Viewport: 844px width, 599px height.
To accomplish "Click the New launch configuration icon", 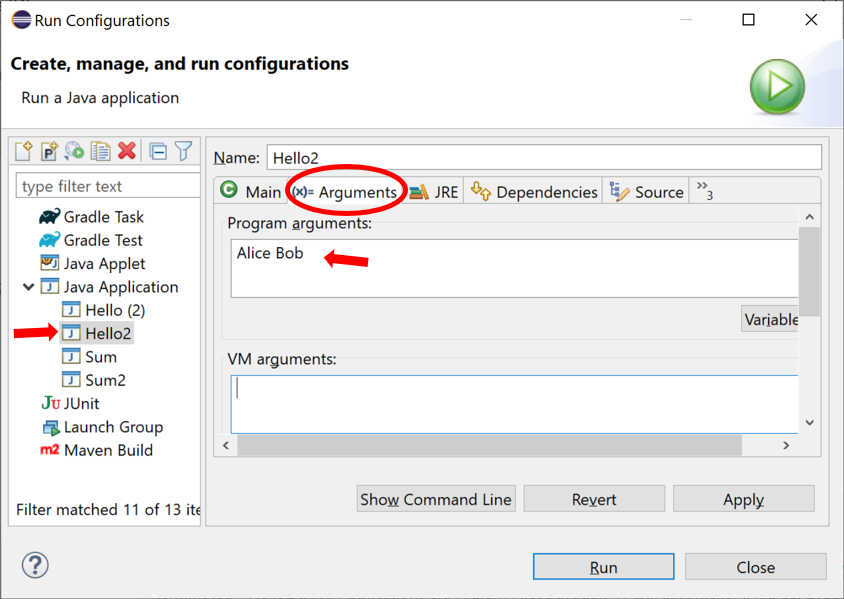I will (24, 151).
